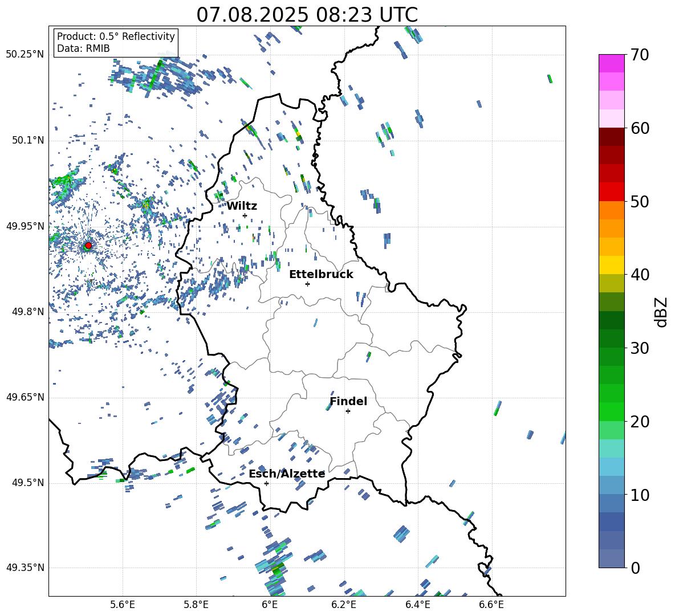Click the timestamp title 07.08.2025 08:23 UTC

point(307,15)
